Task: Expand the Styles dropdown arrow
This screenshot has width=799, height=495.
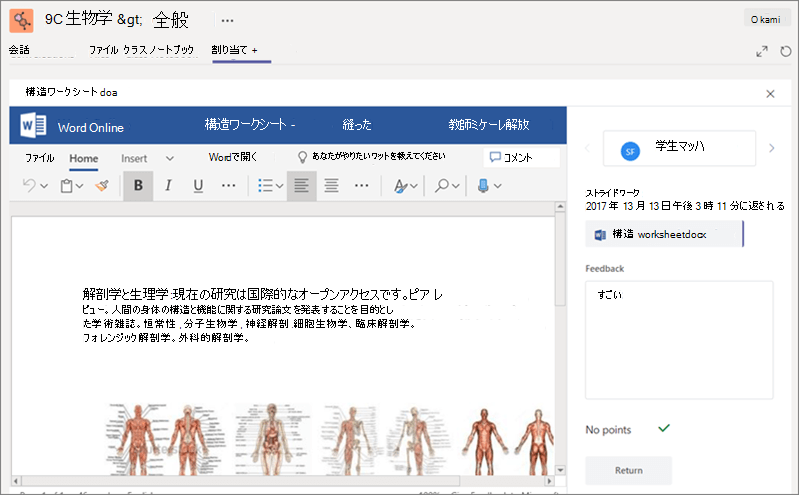Action: [x=414, y=186]
